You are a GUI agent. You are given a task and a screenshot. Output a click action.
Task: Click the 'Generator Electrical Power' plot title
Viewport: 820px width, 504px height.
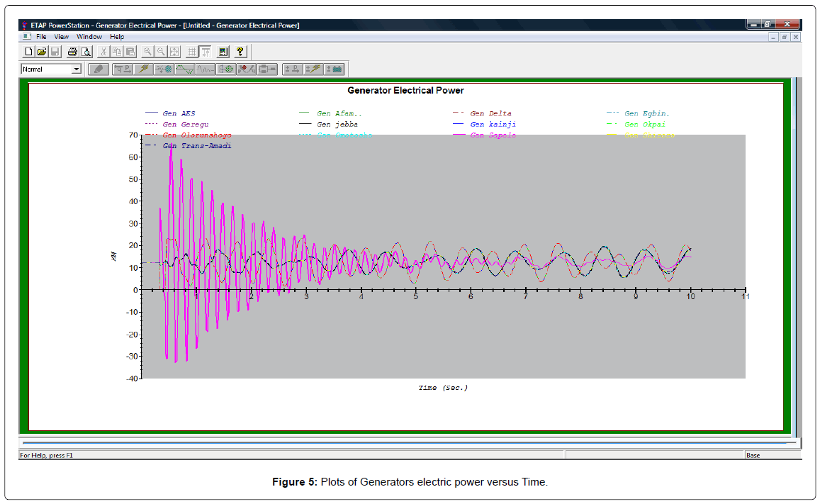coord(406,91)
